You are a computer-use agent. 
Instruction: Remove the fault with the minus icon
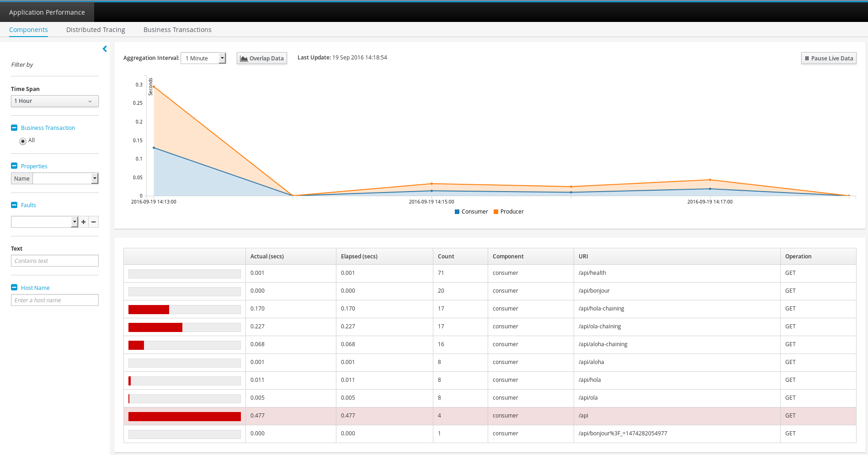tap(94, 222)
